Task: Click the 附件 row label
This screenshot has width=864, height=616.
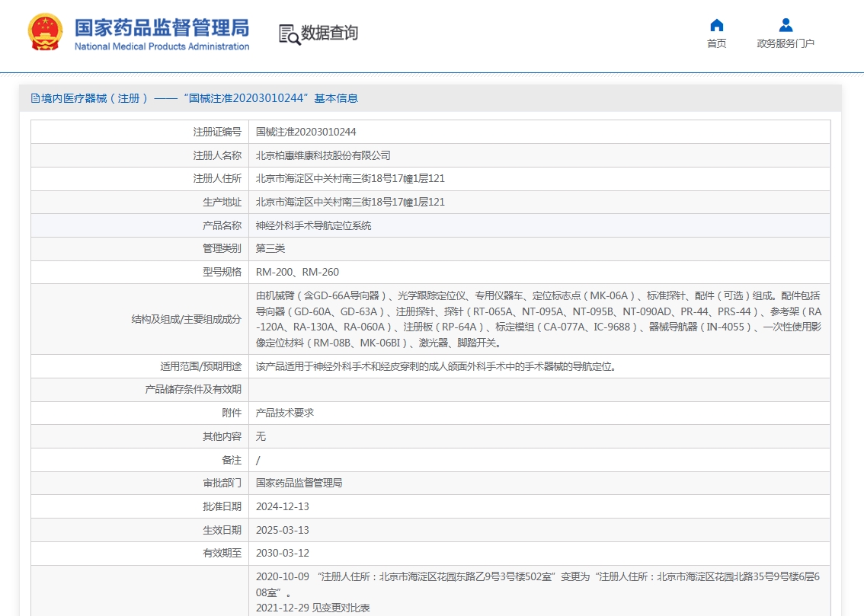Action: (x=232, y=413)
